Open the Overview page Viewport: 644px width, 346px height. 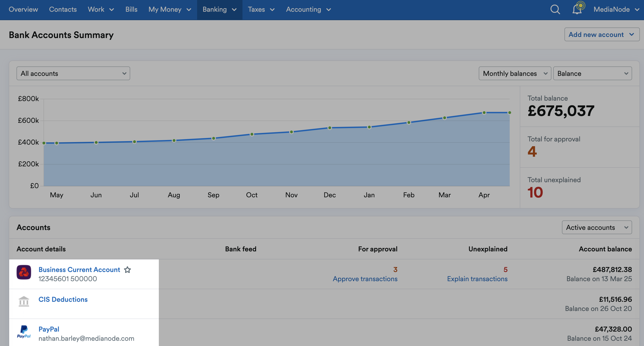pos(23,9)
